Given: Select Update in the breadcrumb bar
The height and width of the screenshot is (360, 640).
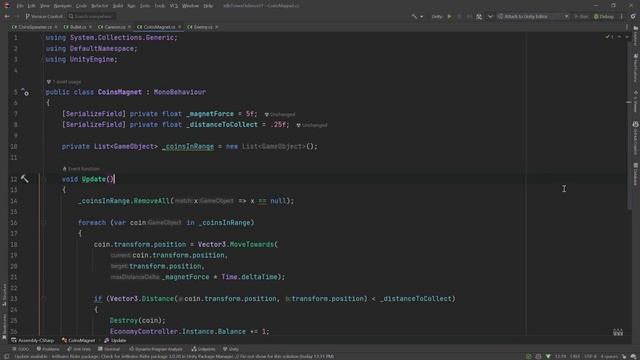Looking at the screenshot, I should point(116,340).
